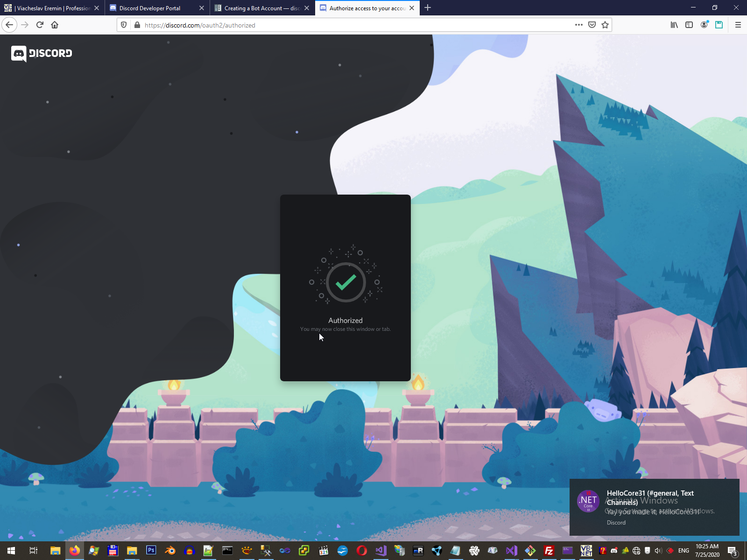Show site security padlock information
The width and height of the screenshot is (747, 560).
tap(137, 25)
